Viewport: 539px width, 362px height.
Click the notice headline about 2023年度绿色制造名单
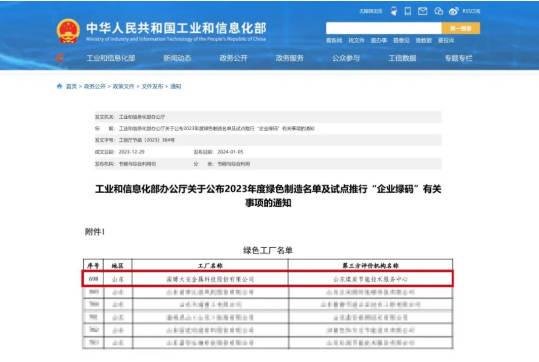pos(268,196)
